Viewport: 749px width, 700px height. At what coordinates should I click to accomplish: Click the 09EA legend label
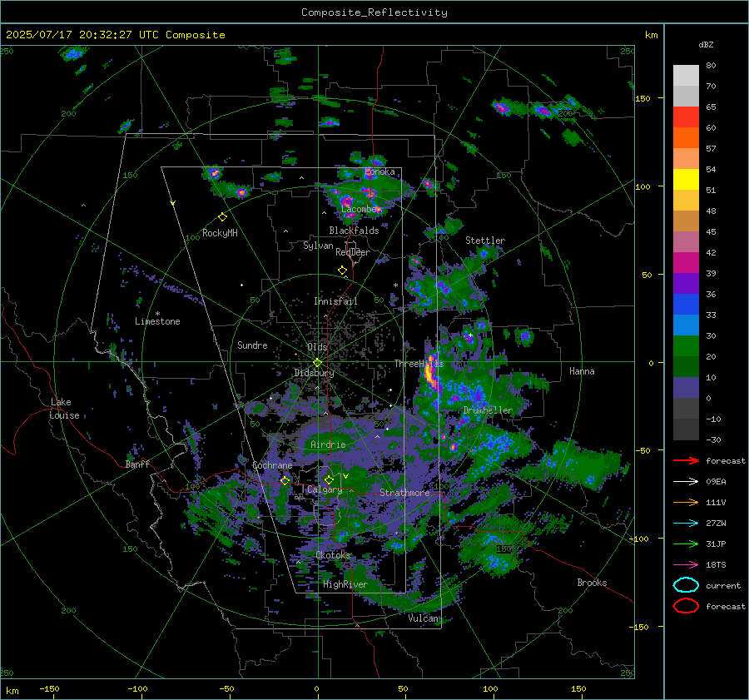(716, 482)
